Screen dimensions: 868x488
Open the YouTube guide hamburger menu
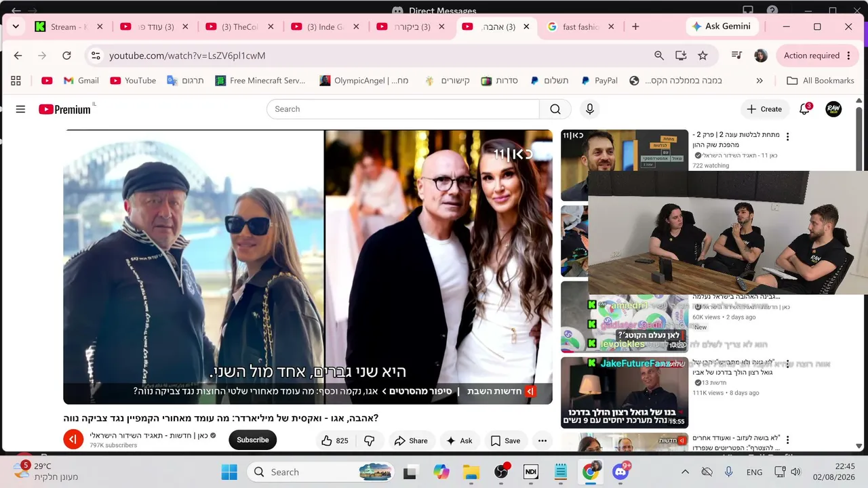(x=20, y=109)
